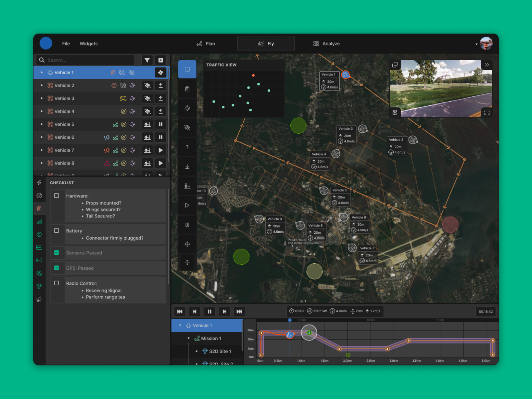
Task: Check the Radio Control checklist box
Action: [57, 283]
